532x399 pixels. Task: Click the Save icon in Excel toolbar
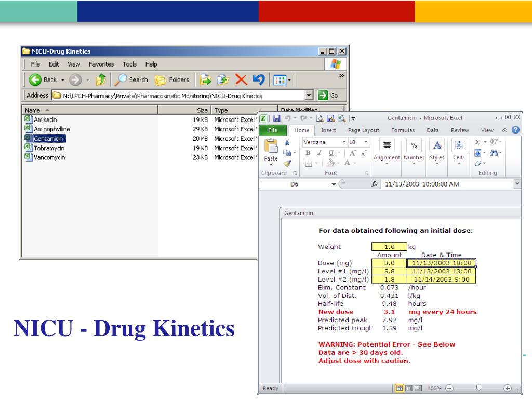point(277,118)
